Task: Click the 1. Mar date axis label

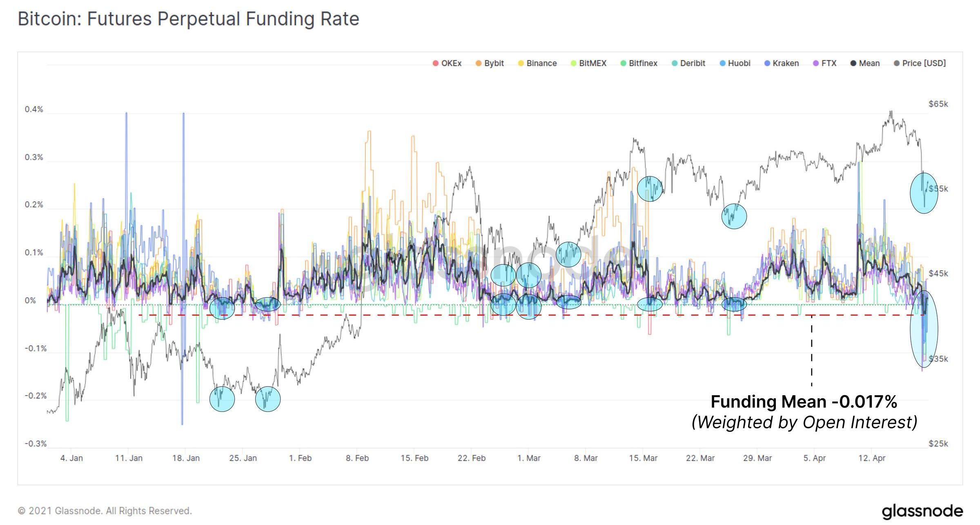Action: (529, 458)
